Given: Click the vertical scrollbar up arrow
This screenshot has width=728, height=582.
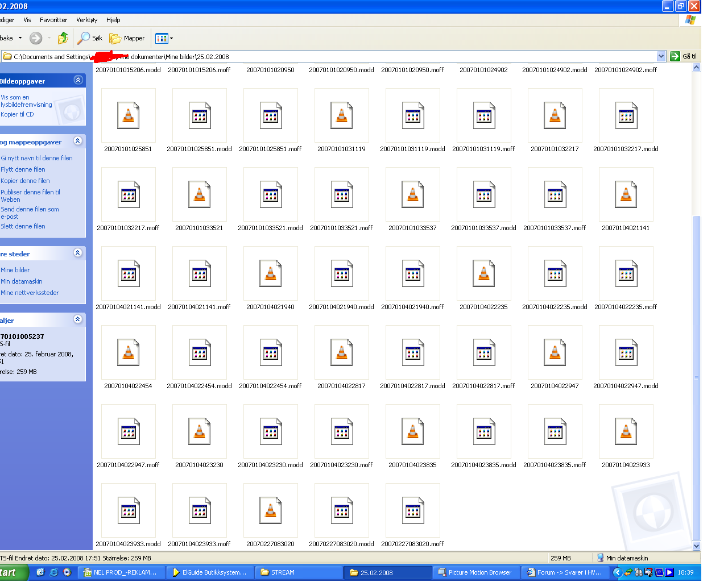Looking at the screenshot, I should tap(696, 68).
